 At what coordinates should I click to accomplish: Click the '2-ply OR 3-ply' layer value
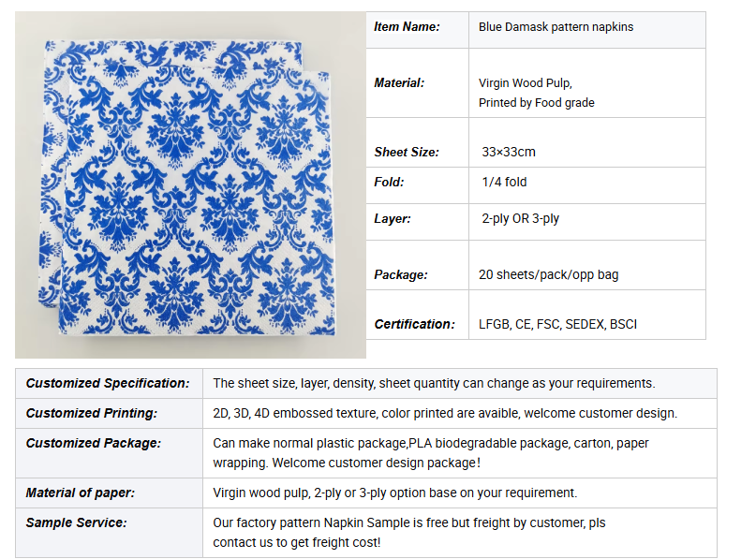[x=520, y=218]
